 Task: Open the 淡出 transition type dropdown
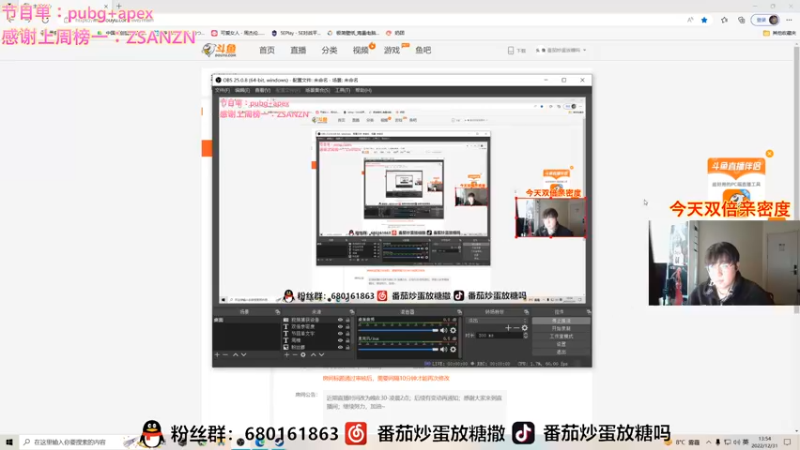(x=497, y=320)
